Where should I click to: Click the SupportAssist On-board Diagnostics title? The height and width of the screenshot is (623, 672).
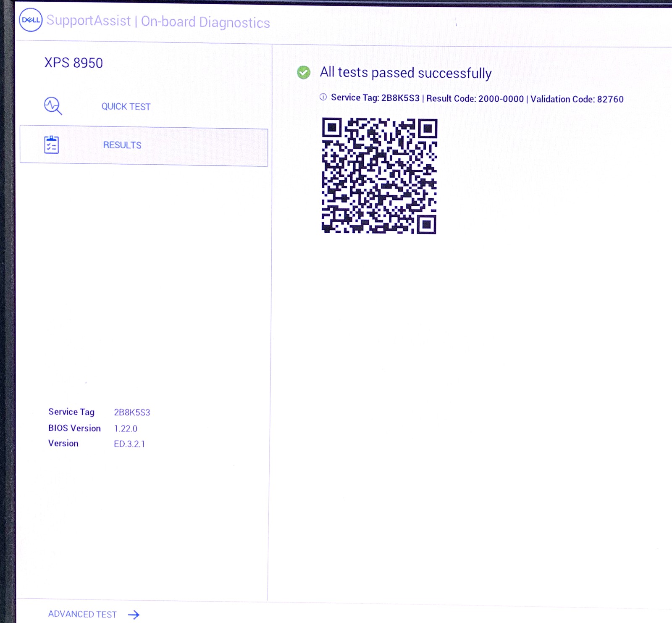(x=158, y=21)
